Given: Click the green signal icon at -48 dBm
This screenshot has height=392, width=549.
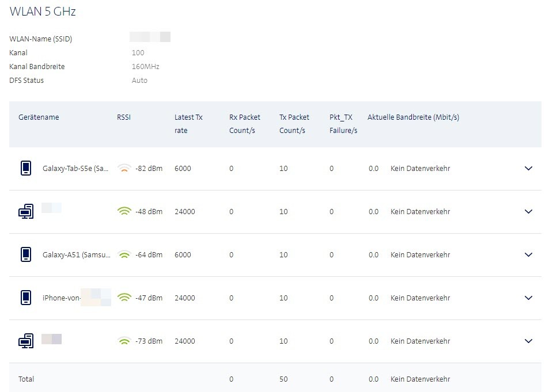Looking at the screenshot, I should click(x=124, y=212).
